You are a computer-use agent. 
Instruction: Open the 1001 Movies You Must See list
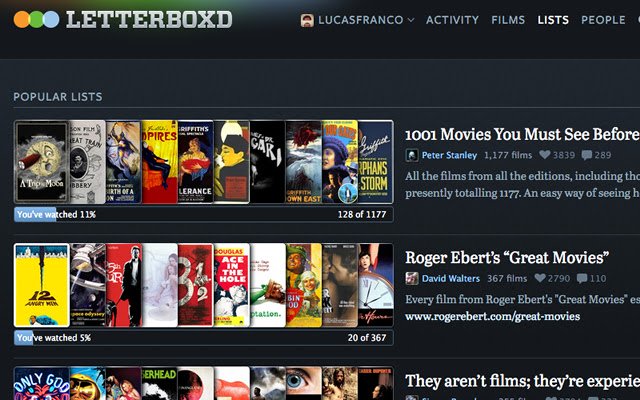tap(522, 134)
